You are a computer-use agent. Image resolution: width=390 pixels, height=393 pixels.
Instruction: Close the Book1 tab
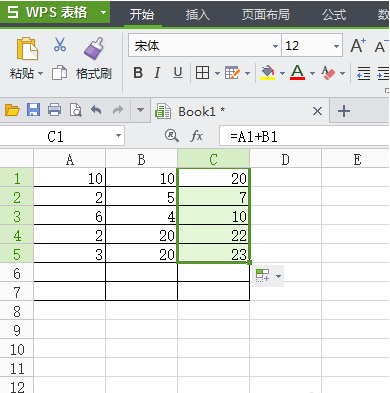coord(317,111)
